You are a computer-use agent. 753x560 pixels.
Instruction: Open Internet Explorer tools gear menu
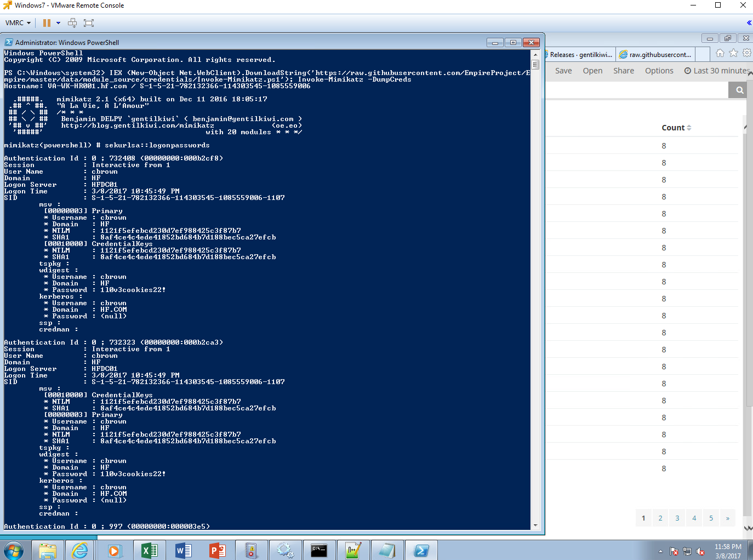(x=747, y=53)
